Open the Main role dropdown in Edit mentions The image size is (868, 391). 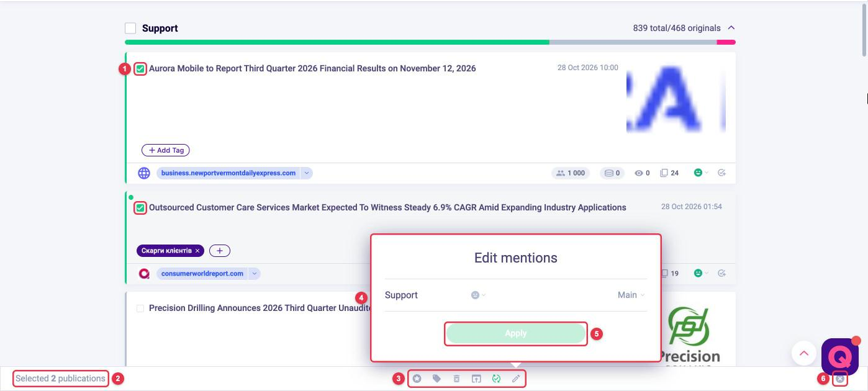tap(631, 295)
